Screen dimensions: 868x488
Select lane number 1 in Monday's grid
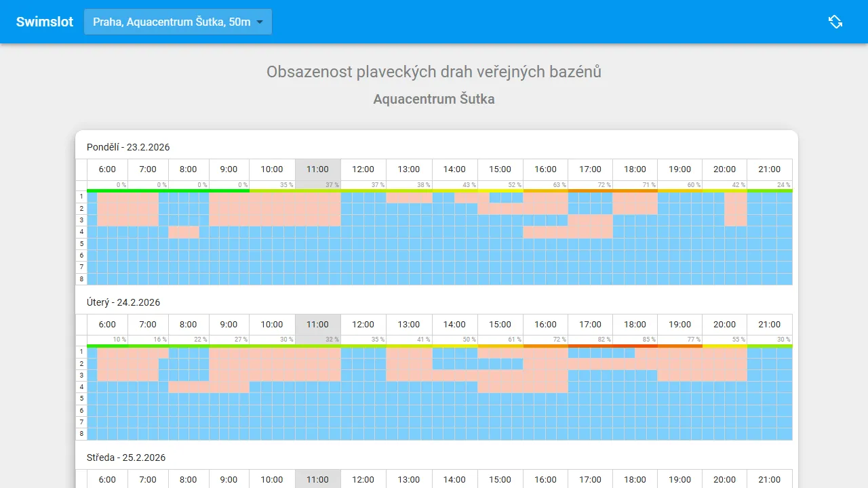(x=81, y=196)
